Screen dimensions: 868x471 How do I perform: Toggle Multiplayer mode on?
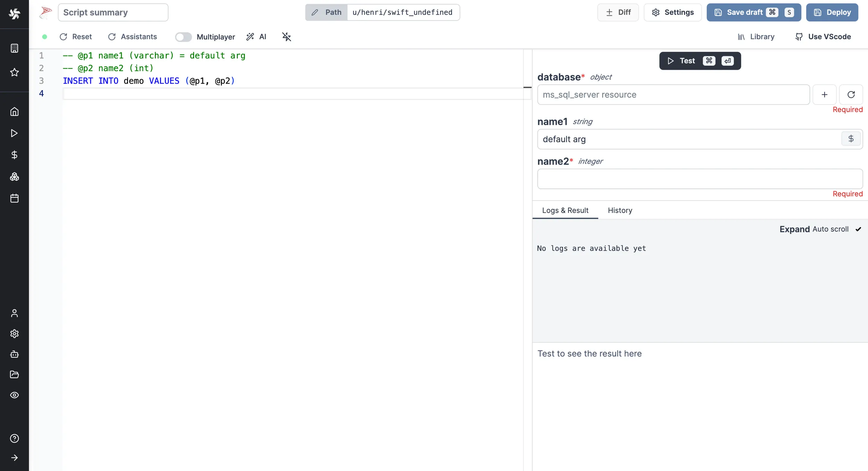tap(183, 37)
